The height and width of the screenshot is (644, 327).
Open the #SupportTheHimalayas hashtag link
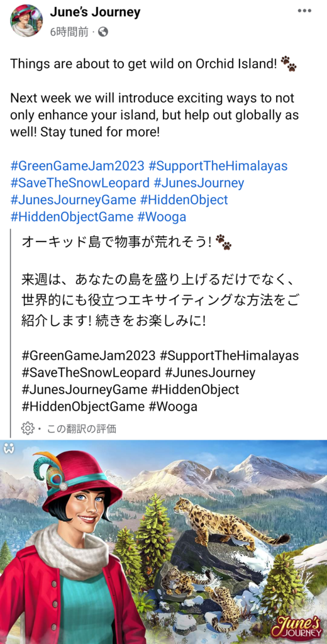coord(218,166)
